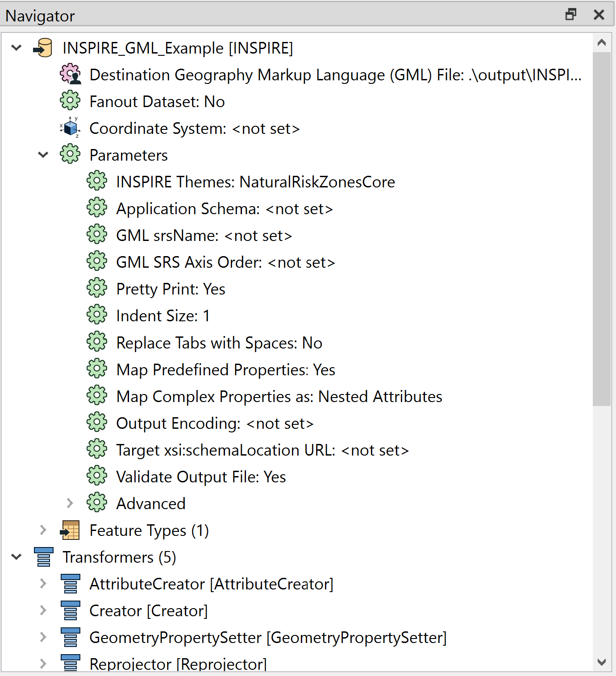Viewport: 616px width, 676px height.
Task: Click 'AttributeCreator [AttributeCreator]' label
Action: [212, 584]
